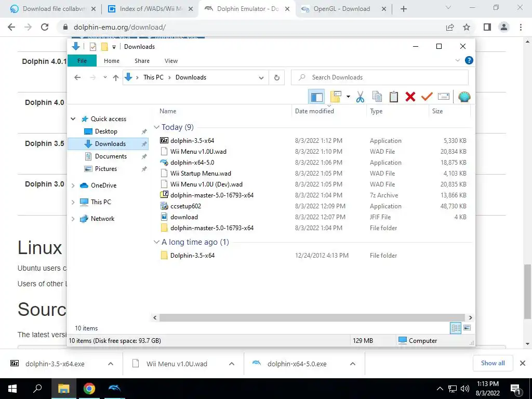Screen dimensions: 532x399
Task: Open a new Chrome tab
Action: click(403, 9)
